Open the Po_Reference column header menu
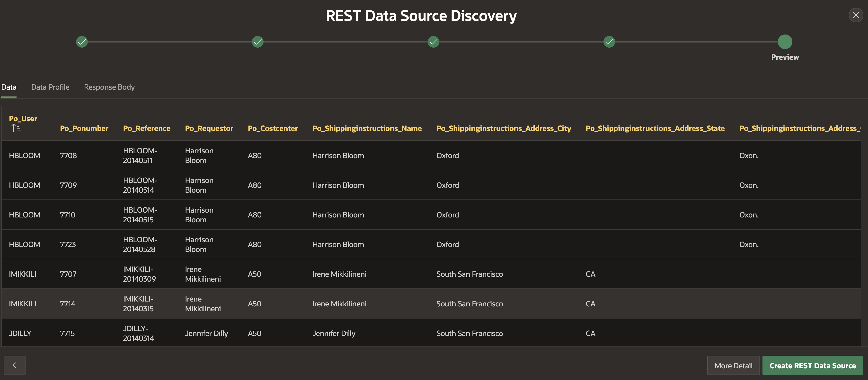 click(147, 128)
